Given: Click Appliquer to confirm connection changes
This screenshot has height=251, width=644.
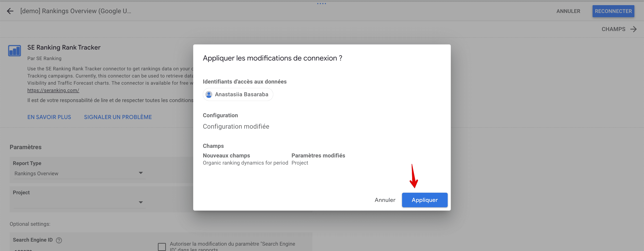Looking at the screenshot, I should [424, 200].
